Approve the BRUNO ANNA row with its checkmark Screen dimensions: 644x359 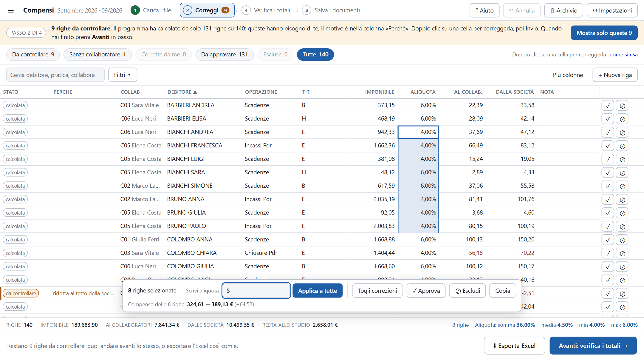[608, 199]
